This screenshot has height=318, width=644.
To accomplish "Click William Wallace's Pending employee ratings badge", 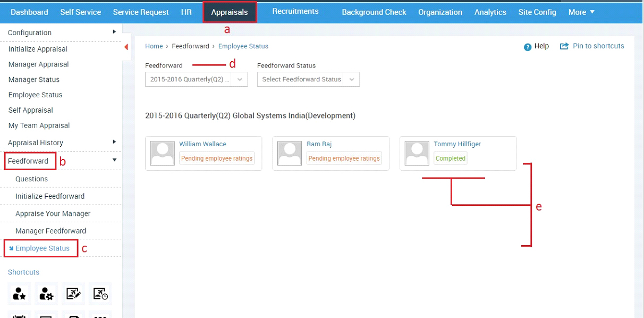I will [216, 158].
